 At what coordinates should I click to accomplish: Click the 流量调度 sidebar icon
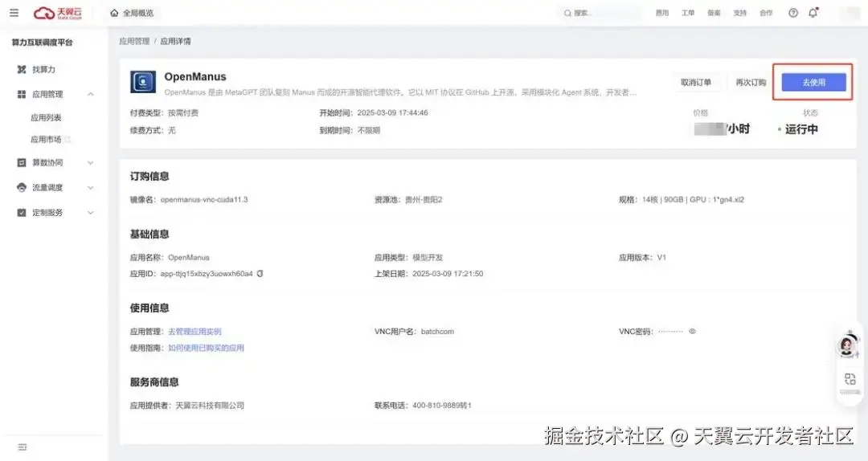coord(22,188)
